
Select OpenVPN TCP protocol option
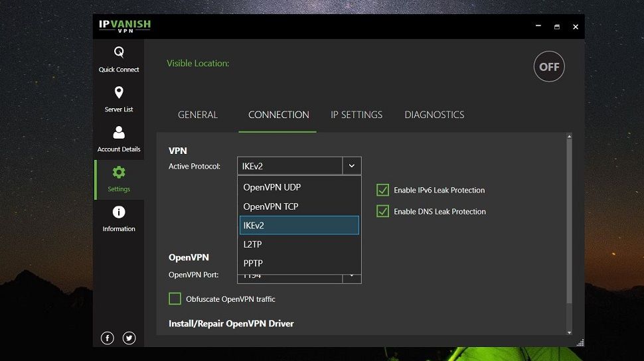point(299,206)
